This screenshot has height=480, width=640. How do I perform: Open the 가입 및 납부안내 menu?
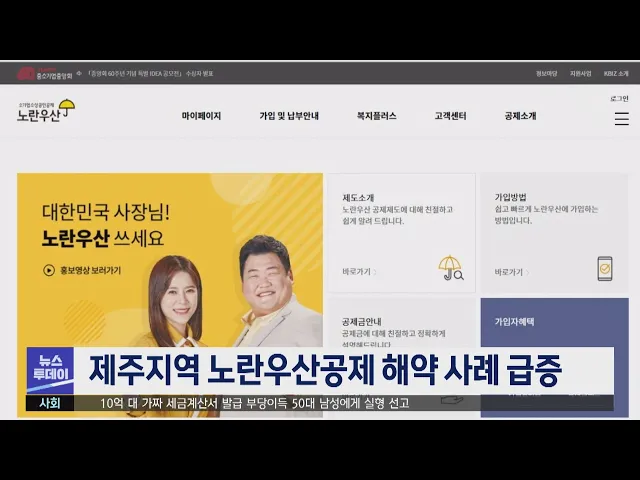coord(289,116)
